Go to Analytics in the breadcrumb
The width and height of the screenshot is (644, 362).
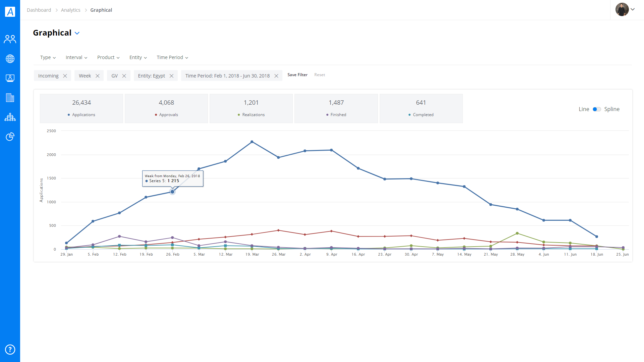pos(70,10)
